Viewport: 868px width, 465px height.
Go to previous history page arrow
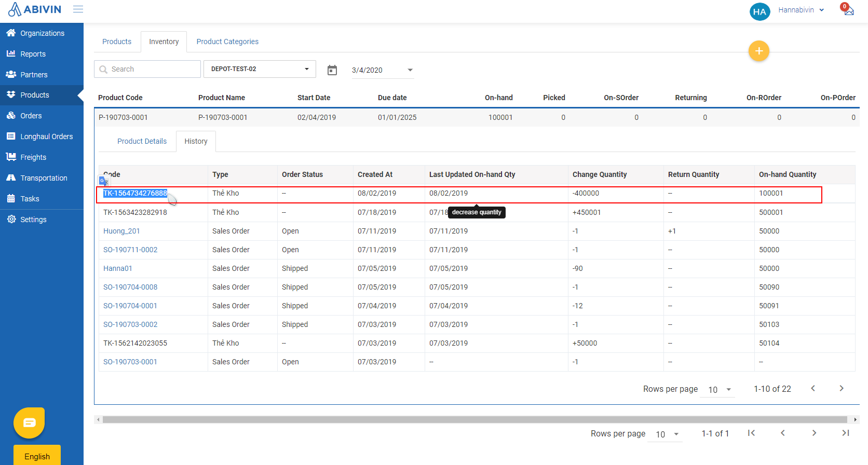[x=813, y=388]
